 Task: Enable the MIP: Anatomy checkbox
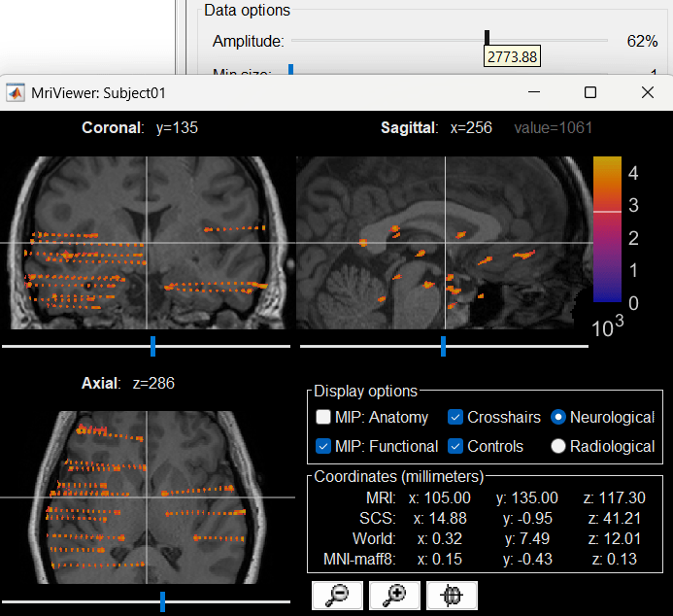pyautogui.click(x=323, y=417)
